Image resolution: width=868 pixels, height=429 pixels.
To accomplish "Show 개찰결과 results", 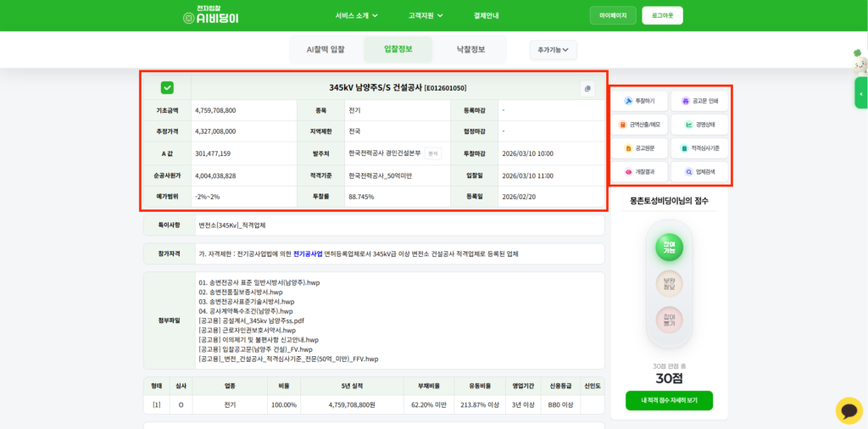I will pyautogui.click(x=640, y=172).
